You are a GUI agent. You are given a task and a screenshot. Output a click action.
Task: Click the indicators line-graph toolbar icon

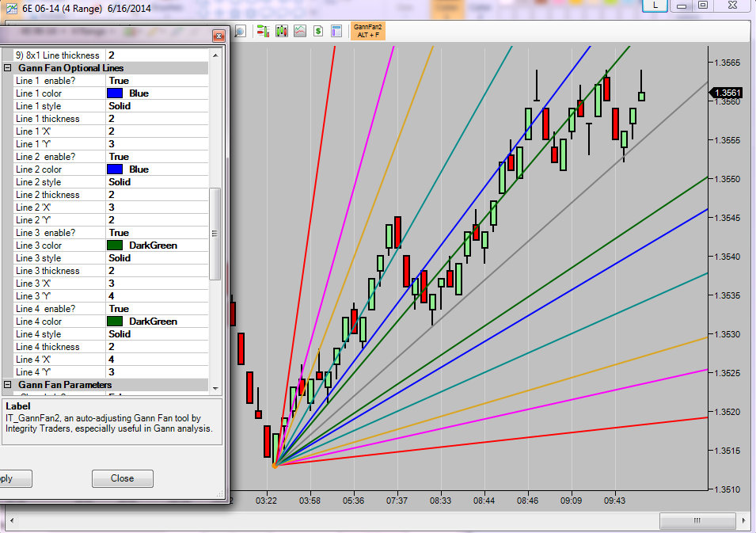(300, 32)
